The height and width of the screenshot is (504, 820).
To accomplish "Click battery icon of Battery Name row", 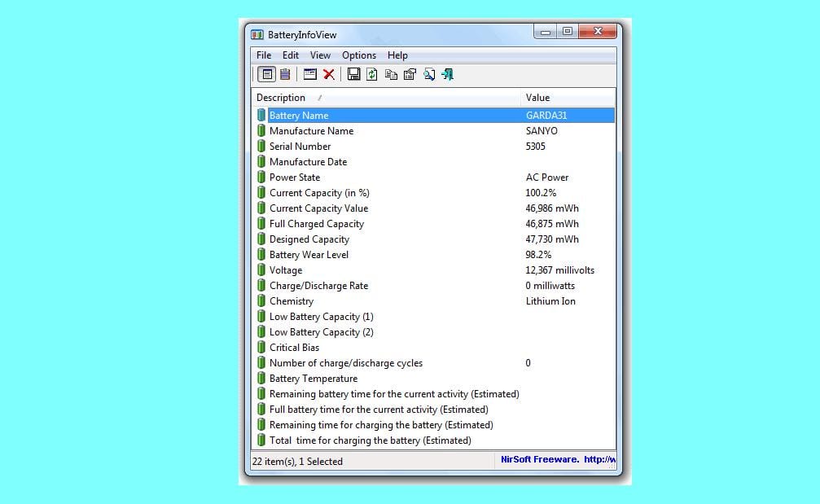I will coord(261,115).
